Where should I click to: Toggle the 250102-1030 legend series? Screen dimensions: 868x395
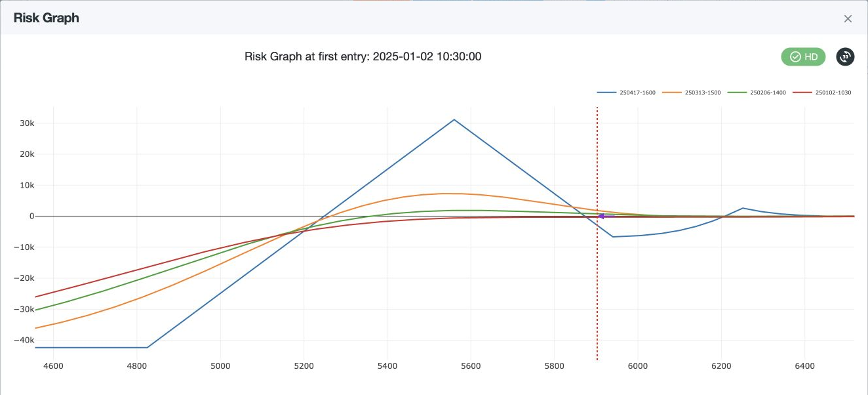point(822,93)
